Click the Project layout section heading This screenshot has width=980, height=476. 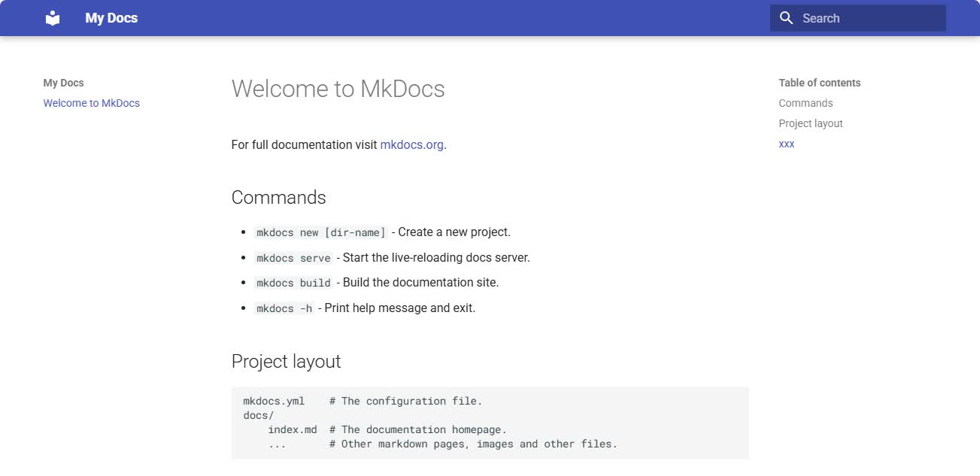287,361
